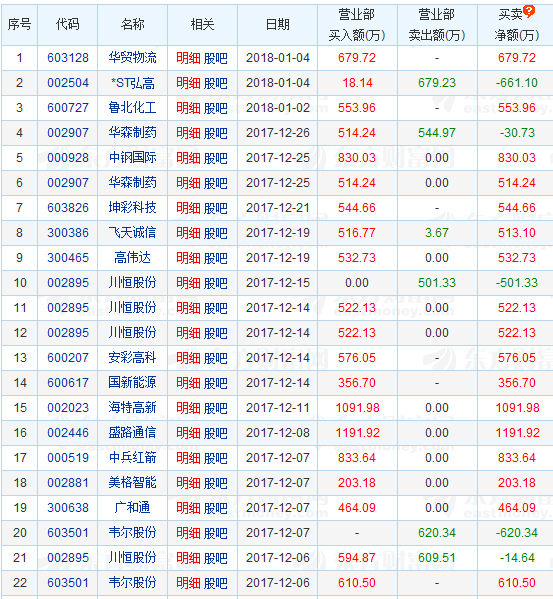Open 股吧 for 盛路通信 row
Screen dimensions: 553x599
coord(216,433)
